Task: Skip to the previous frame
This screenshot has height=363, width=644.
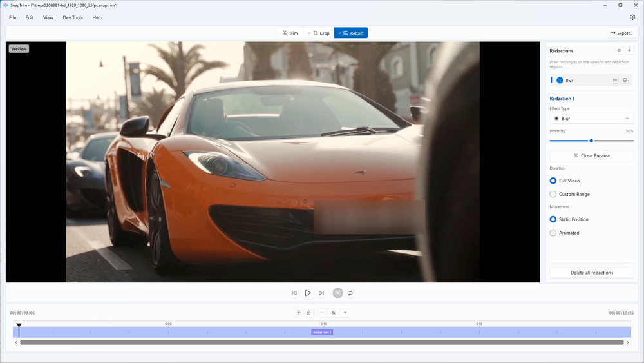Action: (x=294, y=293)
